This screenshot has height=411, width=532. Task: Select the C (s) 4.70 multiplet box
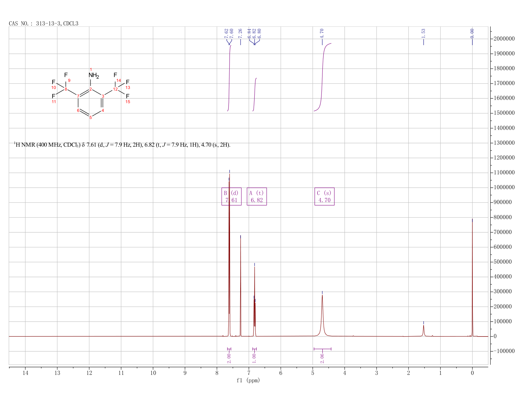tap(324, 196)
